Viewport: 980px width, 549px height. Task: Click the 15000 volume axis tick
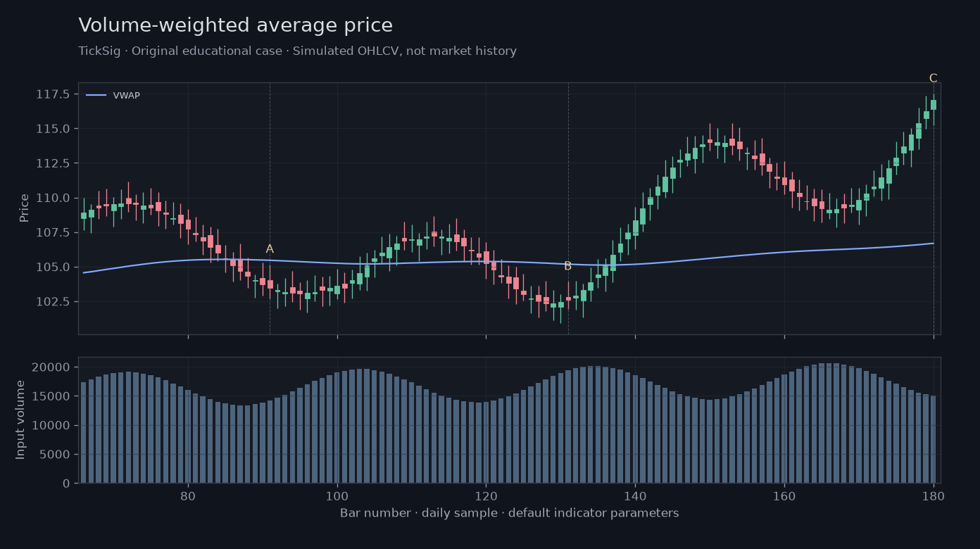(51, 396)
